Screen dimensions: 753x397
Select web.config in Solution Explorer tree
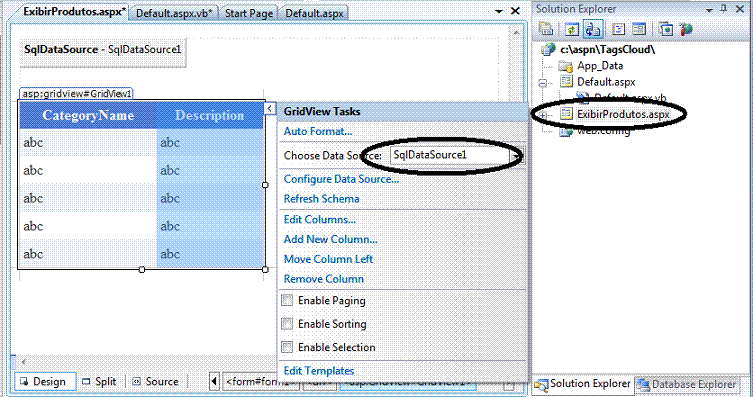coord(603,131)
